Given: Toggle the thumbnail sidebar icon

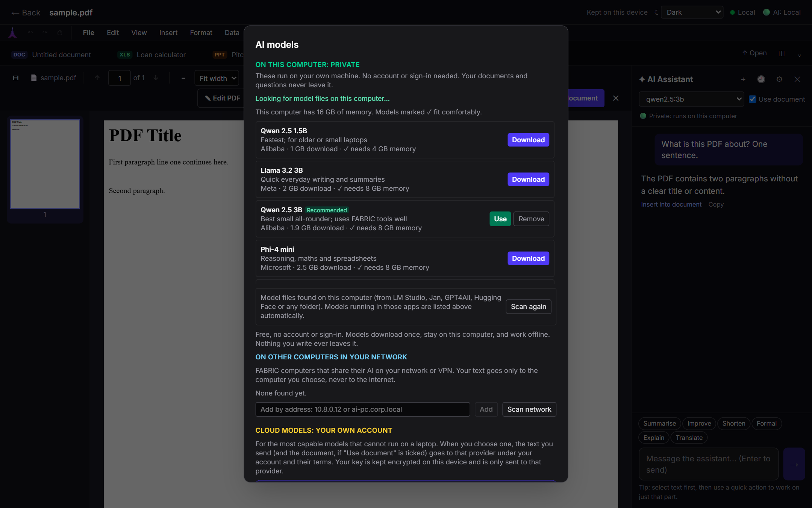Looking at the screenshot, I should click(16, 78).
